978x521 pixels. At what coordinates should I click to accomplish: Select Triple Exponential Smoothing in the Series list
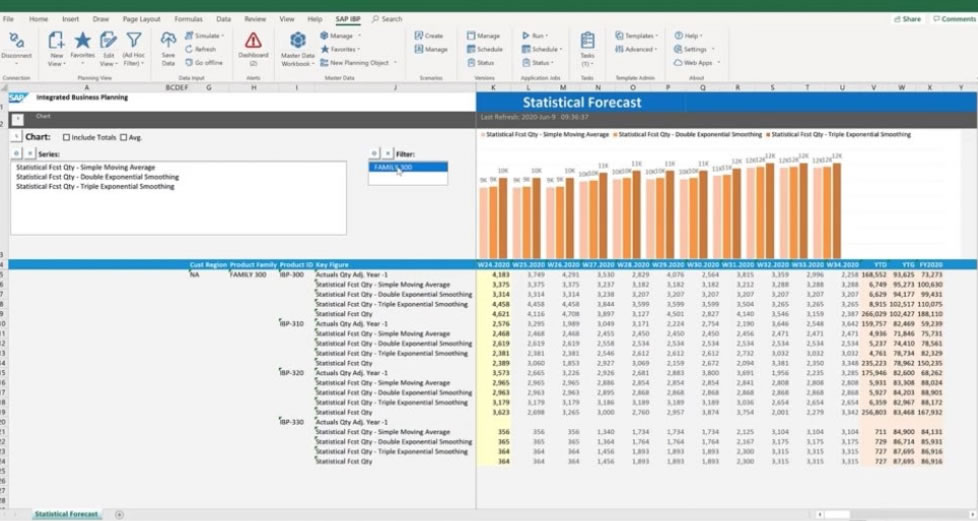click(x=95, y=186)
